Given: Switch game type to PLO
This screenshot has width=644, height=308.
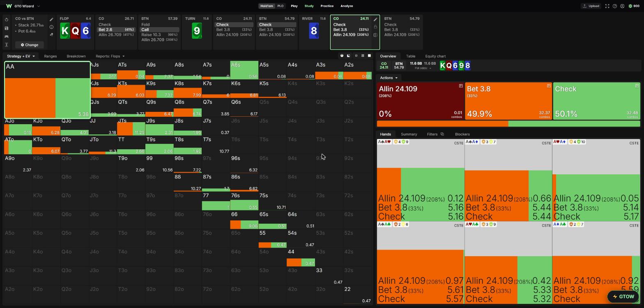Looking at the screenshot, I should (x=280, y=6).
